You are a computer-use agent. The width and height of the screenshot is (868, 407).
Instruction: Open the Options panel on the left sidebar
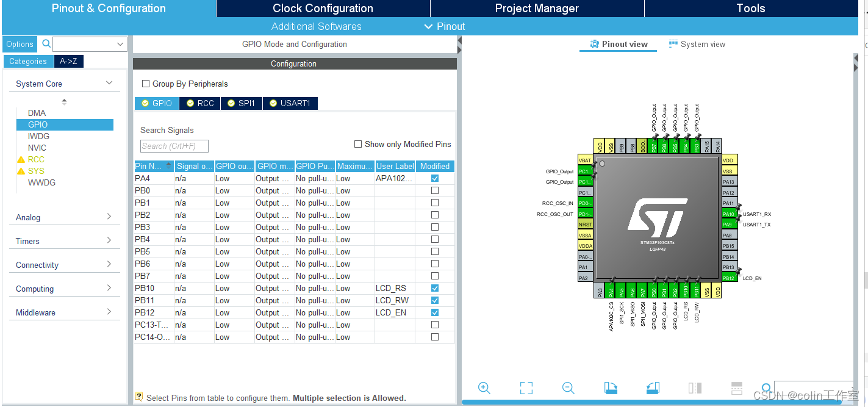click(20, 43)
